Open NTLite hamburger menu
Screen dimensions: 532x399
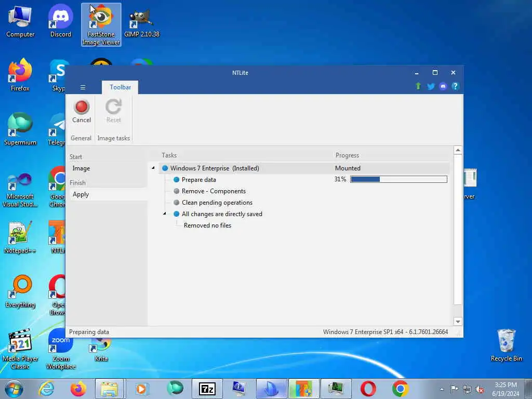pos(83,87)
